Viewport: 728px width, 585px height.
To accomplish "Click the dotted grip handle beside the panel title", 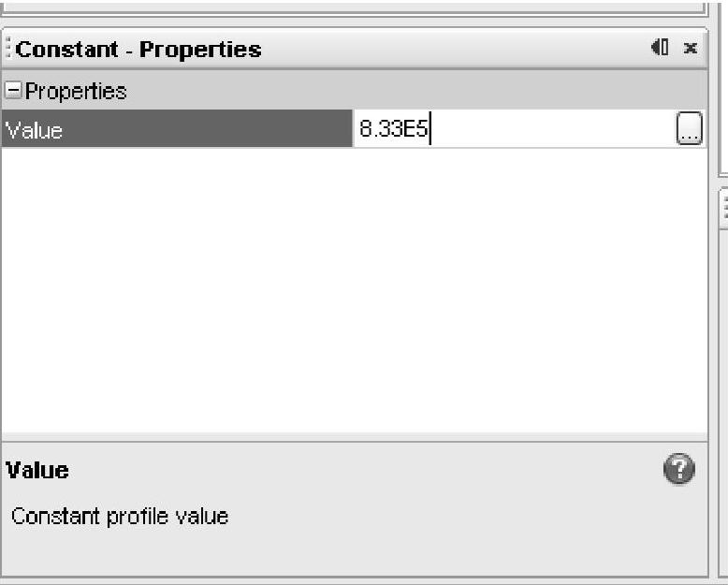I will tap(7, 49).
